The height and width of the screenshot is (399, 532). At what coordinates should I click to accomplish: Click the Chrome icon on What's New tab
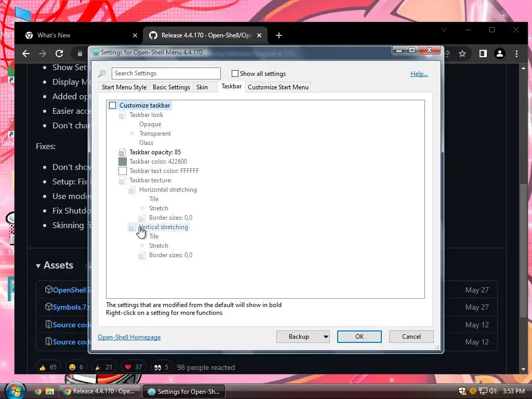29,35
